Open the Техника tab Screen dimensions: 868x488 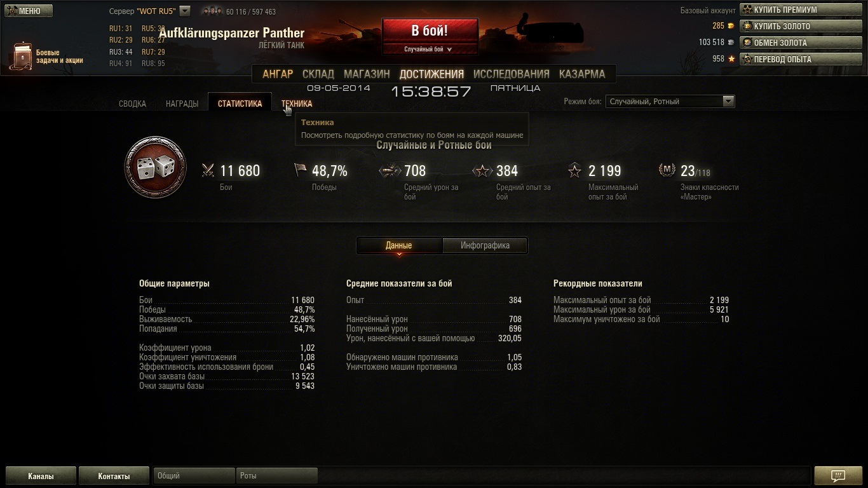pos(297,104)
